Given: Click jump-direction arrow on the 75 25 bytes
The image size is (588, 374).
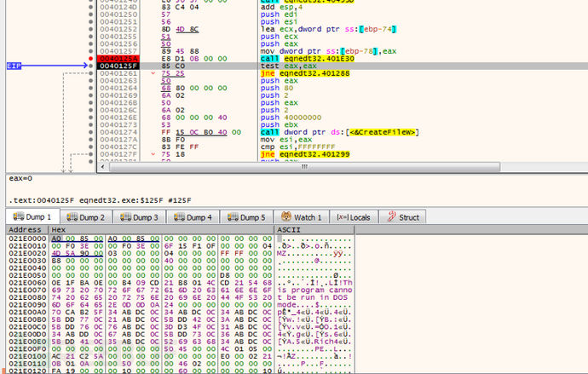Looking at the screenshot, I should [x=153, y=73].
